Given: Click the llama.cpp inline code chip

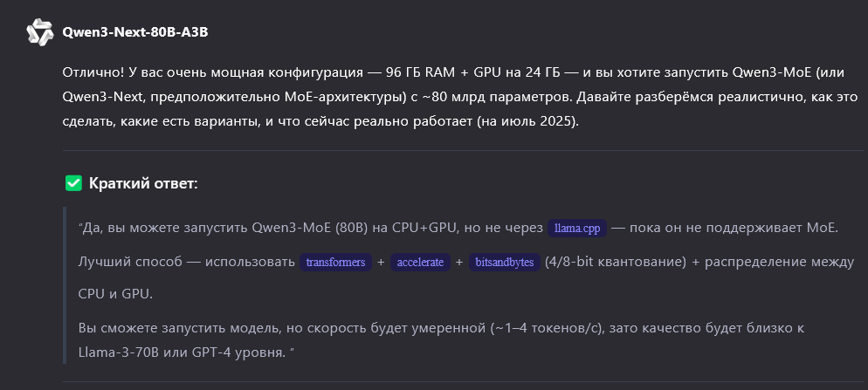Looking at the screenshot, I should coord(577,229).
